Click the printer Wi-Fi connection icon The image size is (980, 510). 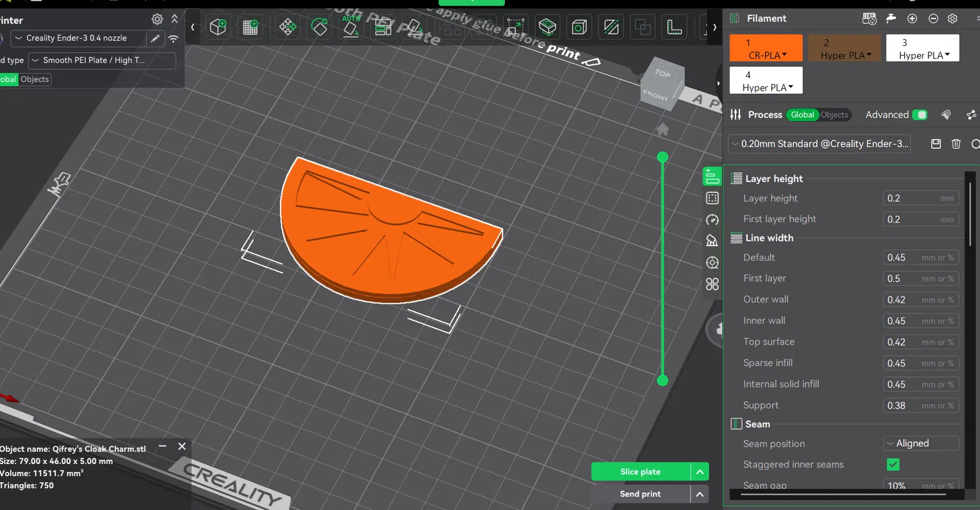pyautogui.click(x=173, y=39)
